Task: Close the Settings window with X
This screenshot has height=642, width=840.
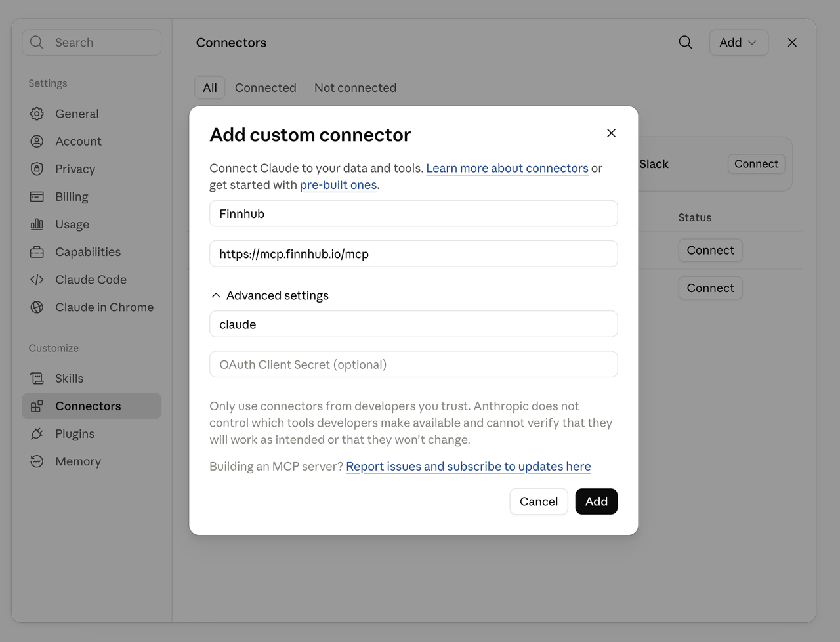Action: pos(792,43)
